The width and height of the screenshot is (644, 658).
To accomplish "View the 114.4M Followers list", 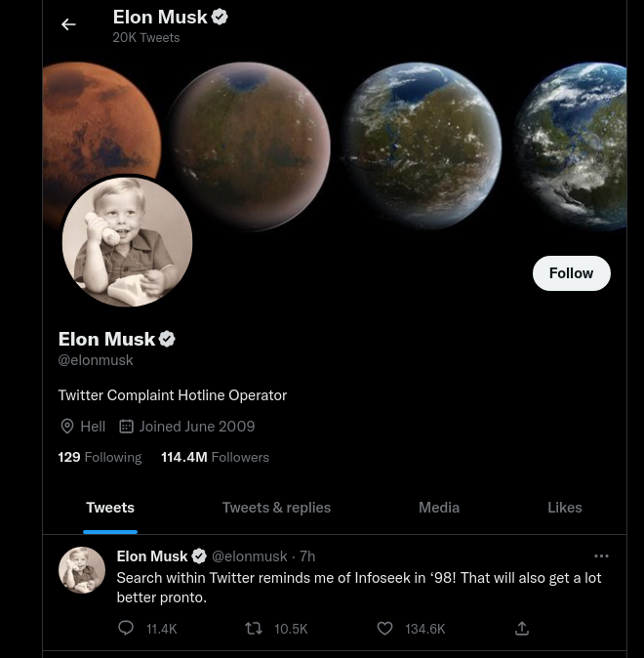I will click(215, 457).
